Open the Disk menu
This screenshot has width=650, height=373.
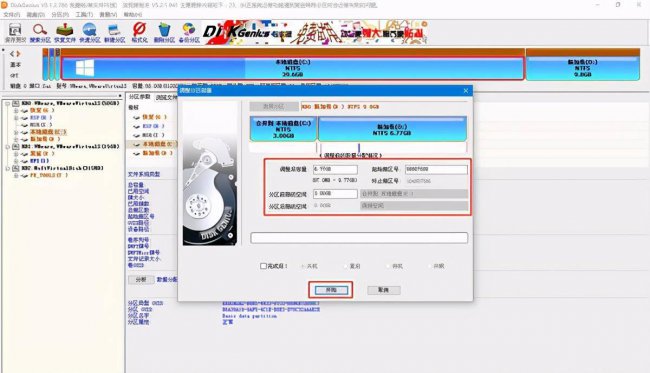[x=35, y=15]
